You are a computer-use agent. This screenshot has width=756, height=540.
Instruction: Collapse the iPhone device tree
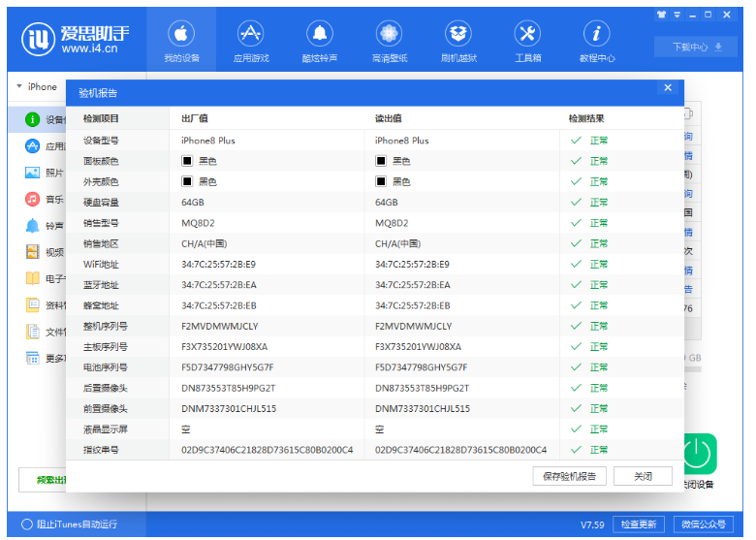pyautogui.click(x=19, y=86)
